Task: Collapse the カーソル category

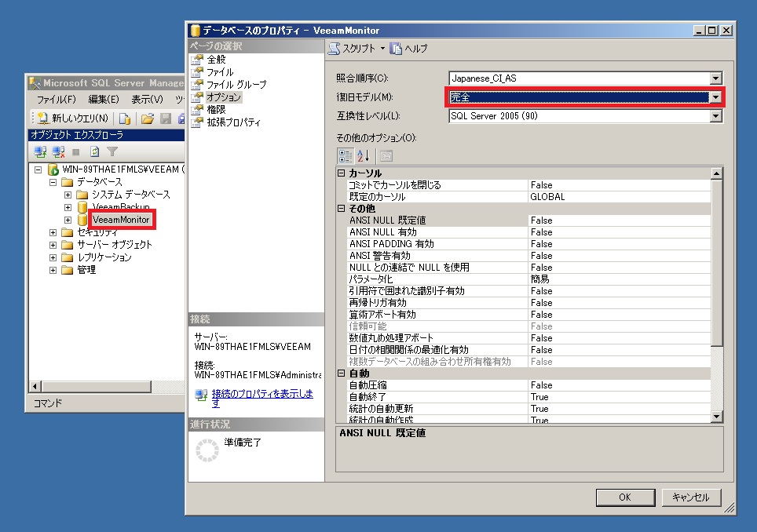Action: pos(342,173)
